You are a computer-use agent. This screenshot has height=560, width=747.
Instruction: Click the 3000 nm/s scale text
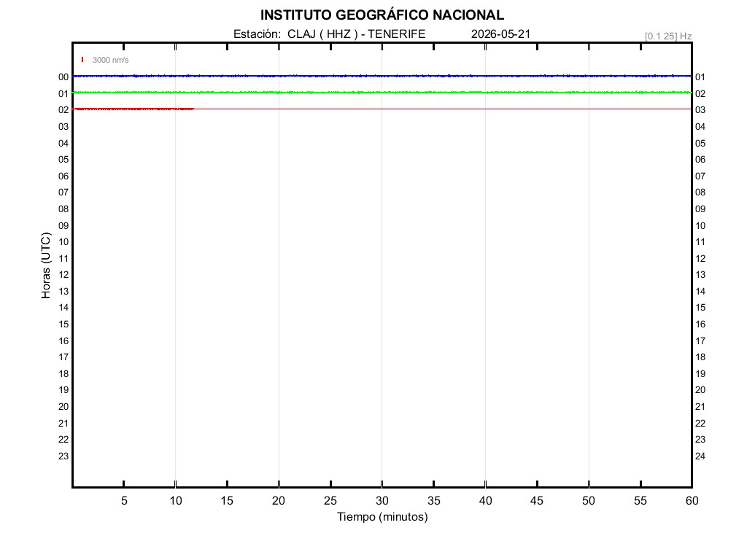point(111,60)
